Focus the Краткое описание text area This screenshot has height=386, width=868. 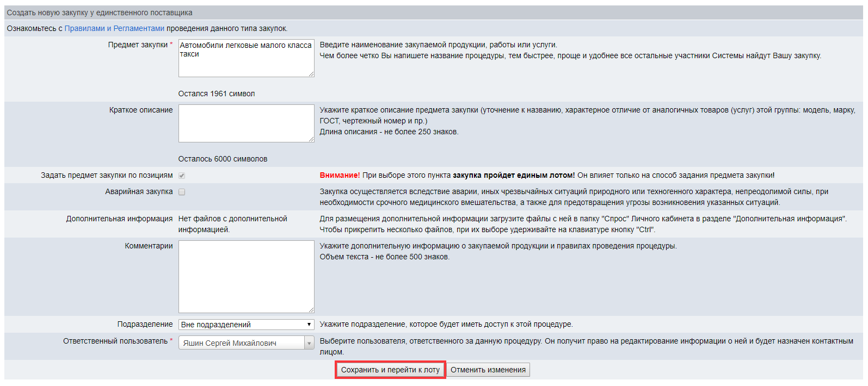[x=246, y=123]
